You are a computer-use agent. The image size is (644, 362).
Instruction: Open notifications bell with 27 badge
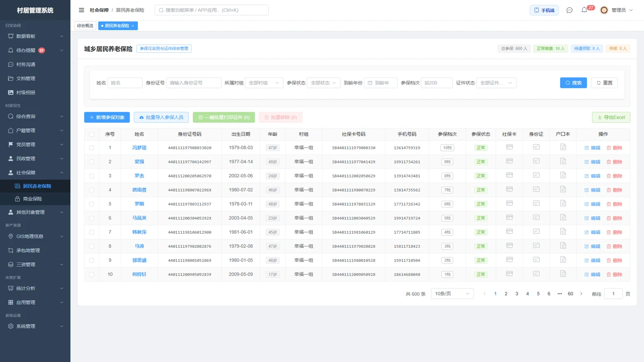pyautogui.click(x=584, y=10)
